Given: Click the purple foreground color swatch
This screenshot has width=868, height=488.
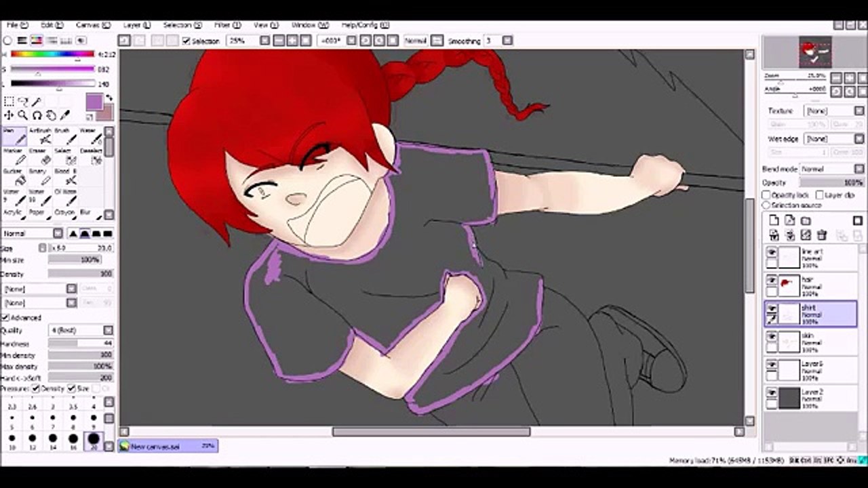Looking at the screenshot, I should (x=94, y=102).
